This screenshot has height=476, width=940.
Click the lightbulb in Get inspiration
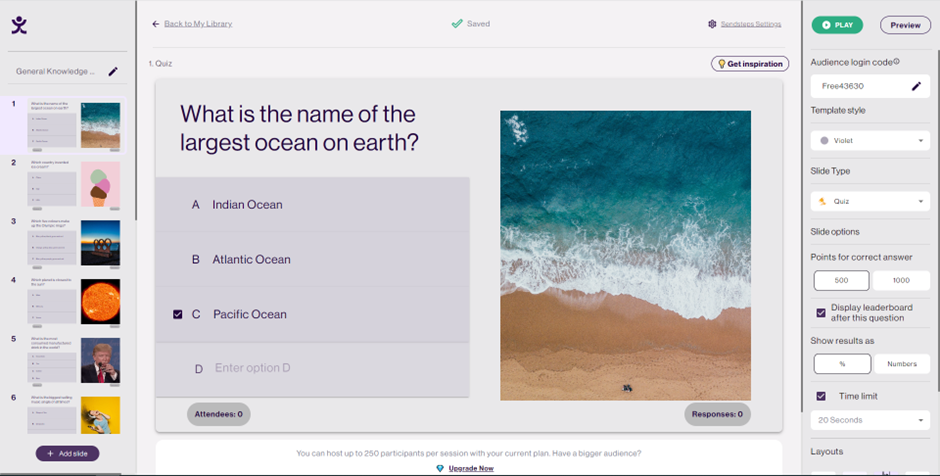click(722, 64)
